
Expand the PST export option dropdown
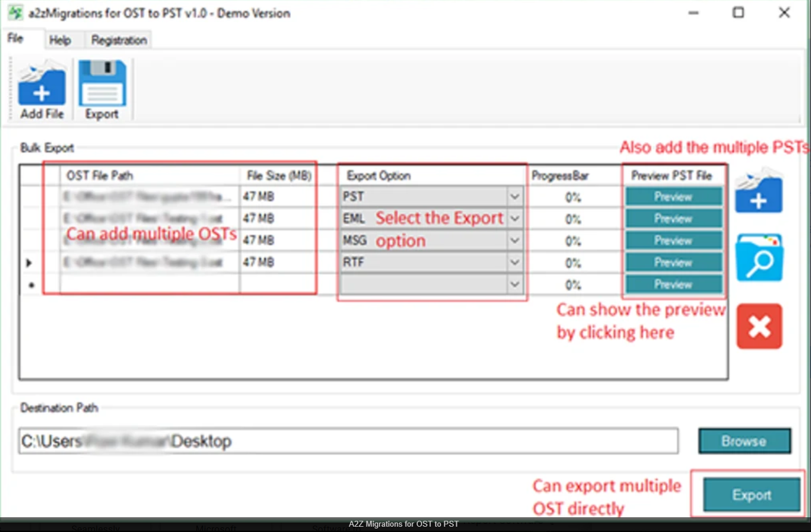click(515, 196)
